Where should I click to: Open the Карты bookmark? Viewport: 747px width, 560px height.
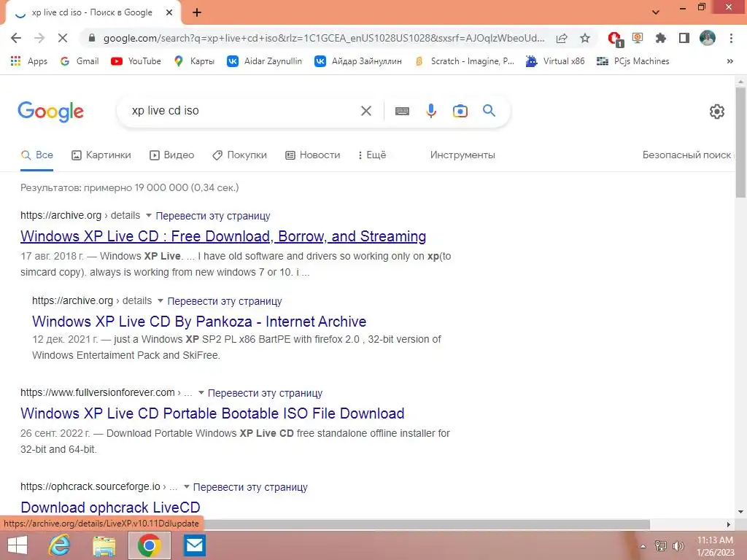(x=194, y=61)
